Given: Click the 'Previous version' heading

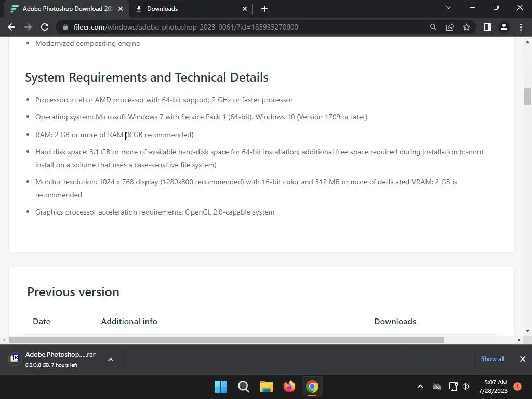Looking at the screenshot, I should tap(73, 292).
